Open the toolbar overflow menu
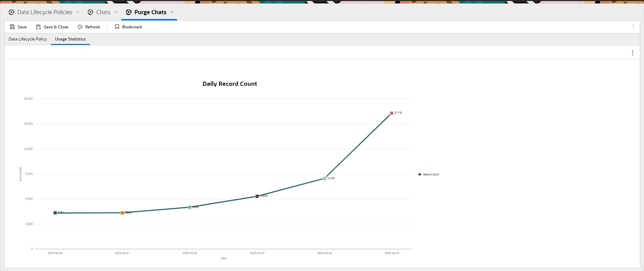The width and height of the screenshot is (644, 271). pos(633,27)
